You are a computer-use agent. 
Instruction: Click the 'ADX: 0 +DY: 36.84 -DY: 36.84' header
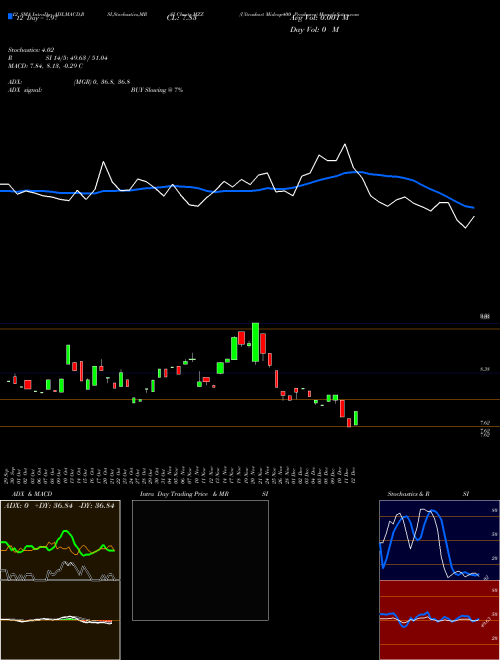[59, 506]
